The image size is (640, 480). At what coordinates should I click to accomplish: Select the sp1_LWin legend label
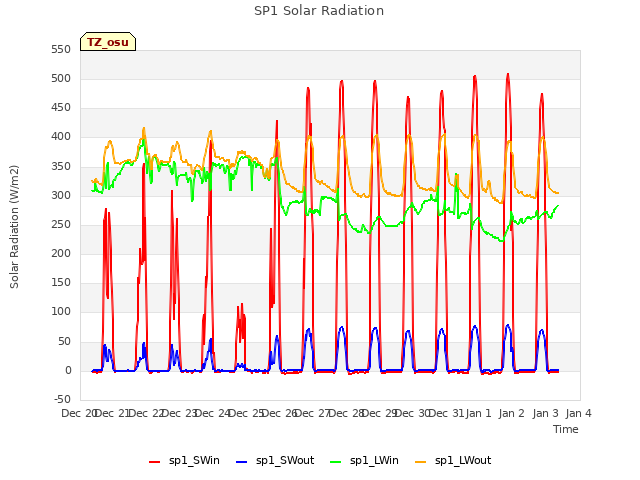click(x=374, y=460)
